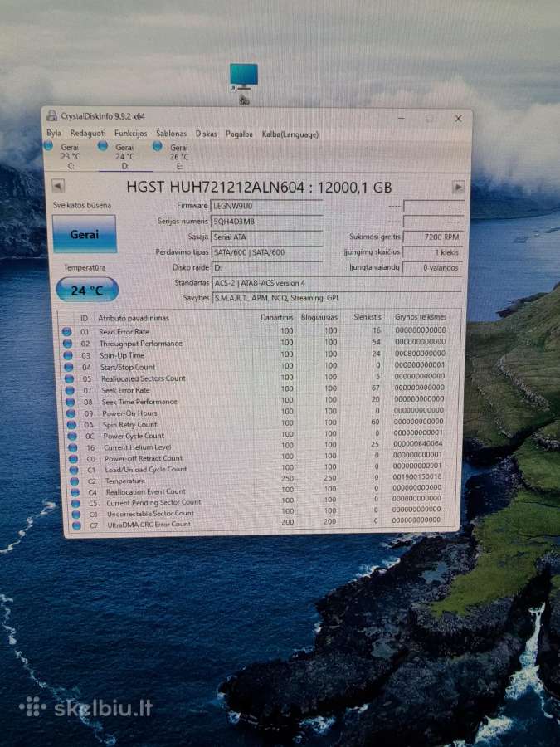560x747 pixels.
Task: Click the ACS-2 standard field
Action: (x=336, y=282)
